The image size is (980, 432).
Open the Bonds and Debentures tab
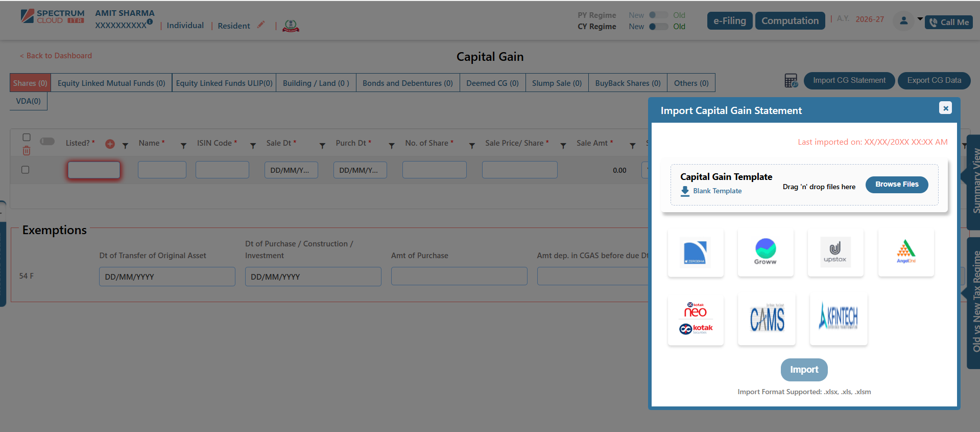(x=408, y=83)
